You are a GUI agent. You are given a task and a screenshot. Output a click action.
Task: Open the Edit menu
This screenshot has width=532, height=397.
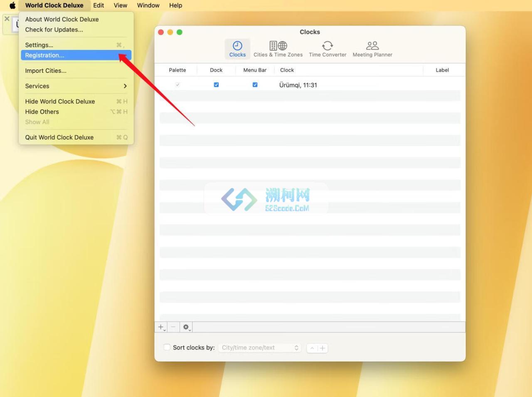[x=99, y=5]
